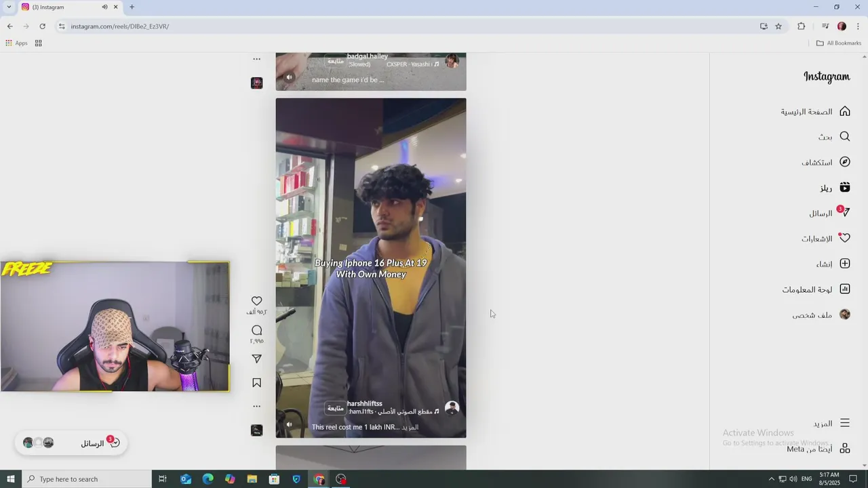868x488 pixels.
Task: Open harshhliftss username link
Action: point(365,403)
